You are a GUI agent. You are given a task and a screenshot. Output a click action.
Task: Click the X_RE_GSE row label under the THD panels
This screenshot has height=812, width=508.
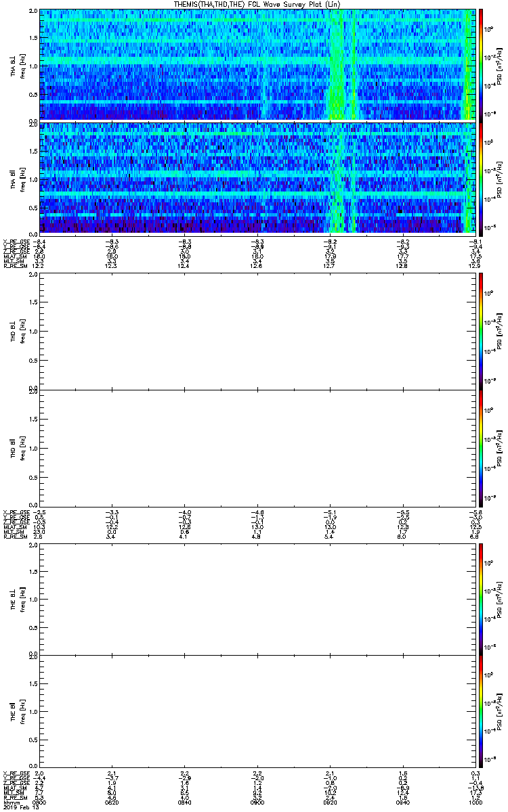coord(16,512)
